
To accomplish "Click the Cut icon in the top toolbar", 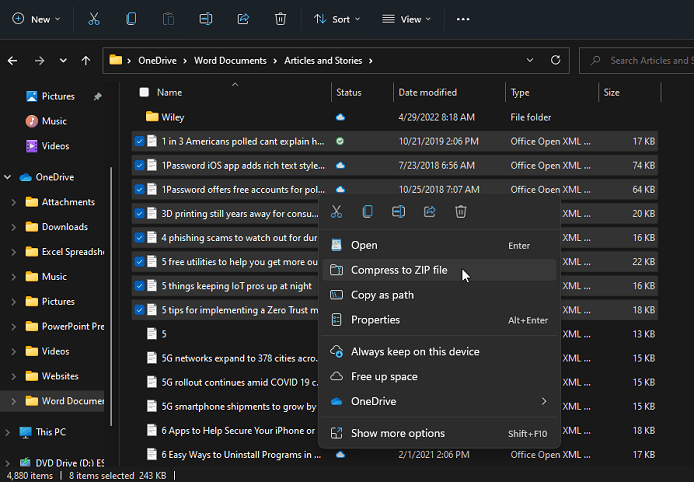I will (94, 19).
